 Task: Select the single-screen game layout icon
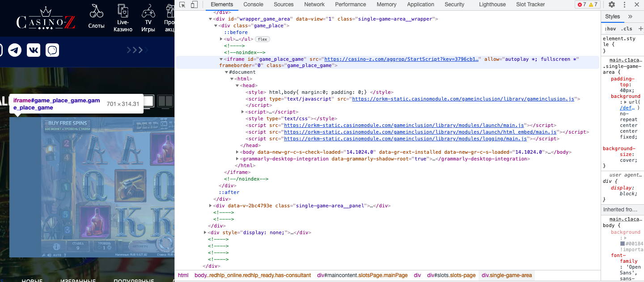pos(148,101)
